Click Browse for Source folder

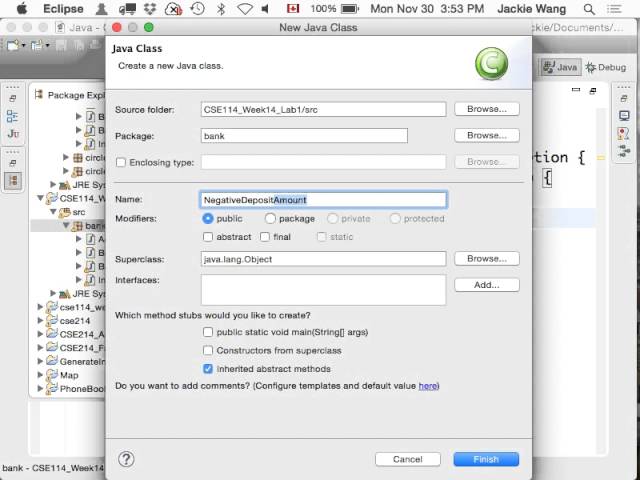pyautogui.click(x=487, y=109)
